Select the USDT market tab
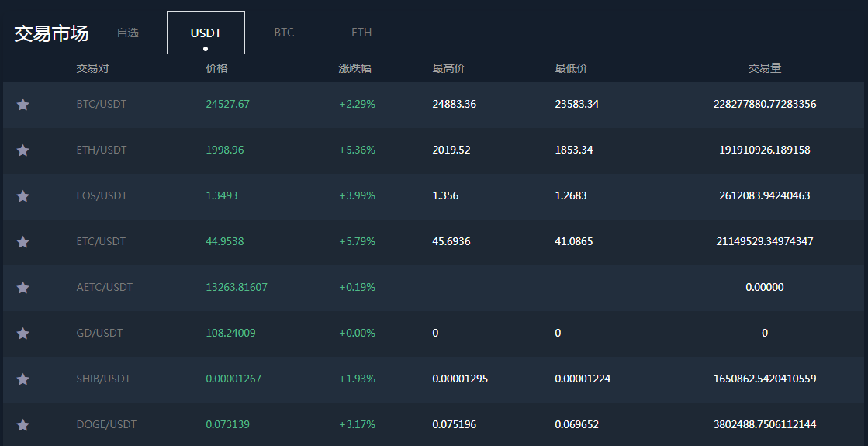868x446 pixels. 206,33
